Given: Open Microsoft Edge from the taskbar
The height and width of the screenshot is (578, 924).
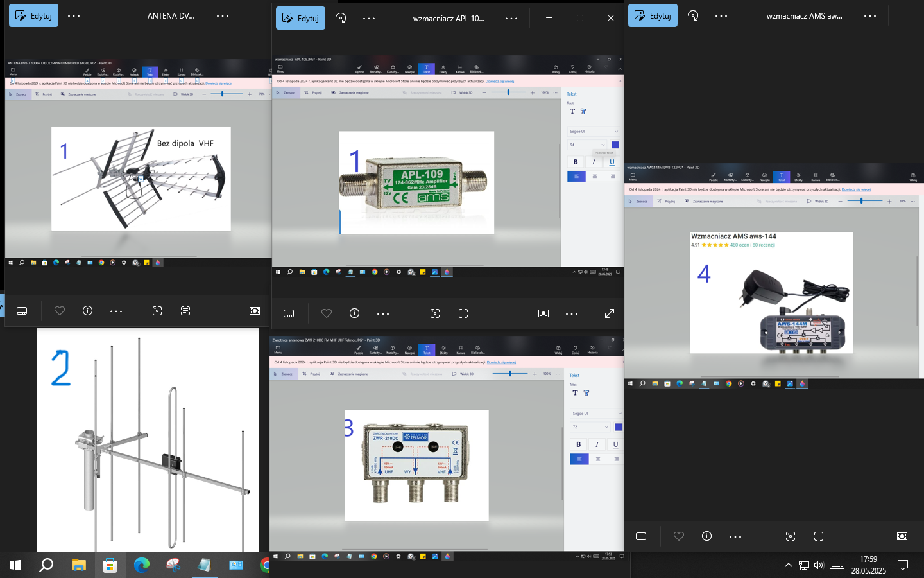Looking at the screenshot, I should [x=142, y=565].
